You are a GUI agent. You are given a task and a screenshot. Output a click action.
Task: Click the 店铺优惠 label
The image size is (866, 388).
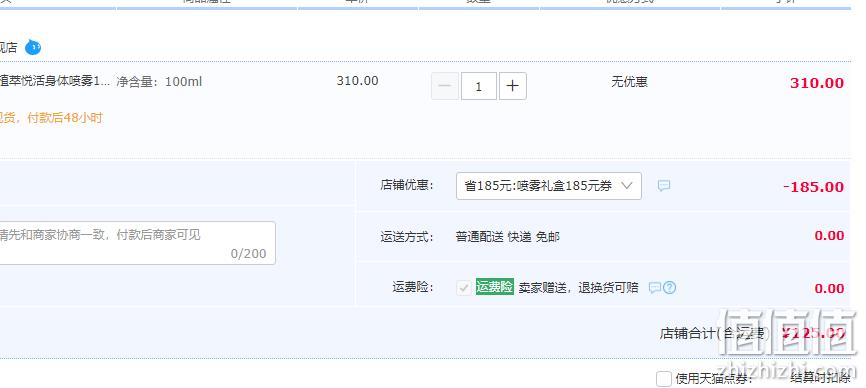(408, 185)
